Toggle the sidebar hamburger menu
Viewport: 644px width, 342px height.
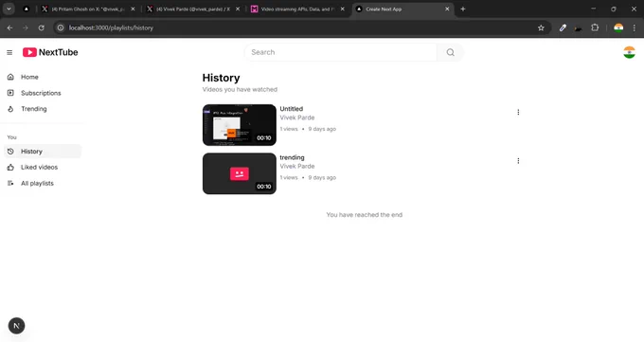(9, 53)
